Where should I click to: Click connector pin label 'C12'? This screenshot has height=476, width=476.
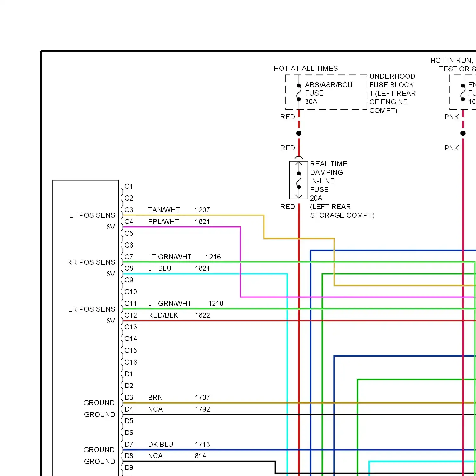[131, 315]
